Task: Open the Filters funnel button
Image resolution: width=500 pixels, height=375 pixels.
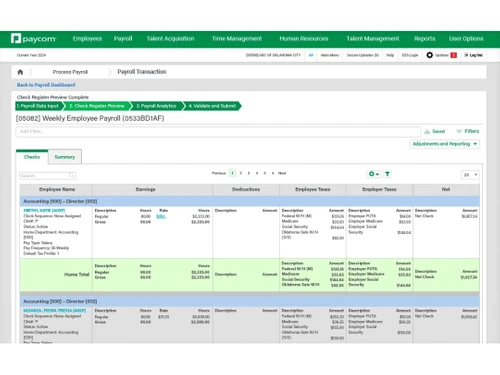Action: [x=468, y=131]
